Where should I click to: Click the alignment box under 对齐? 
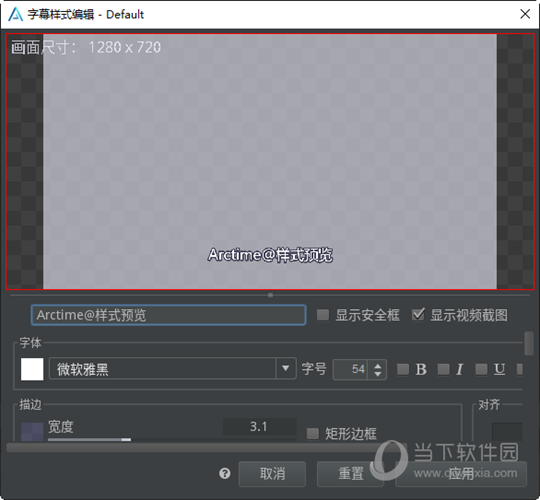pos(507,432)
